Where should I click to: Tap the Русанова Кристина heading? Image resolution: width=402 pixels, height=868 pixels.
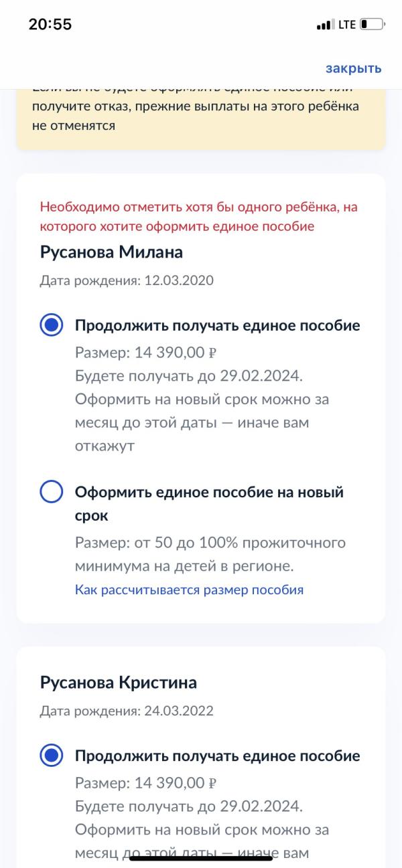(x=119, y=683)
